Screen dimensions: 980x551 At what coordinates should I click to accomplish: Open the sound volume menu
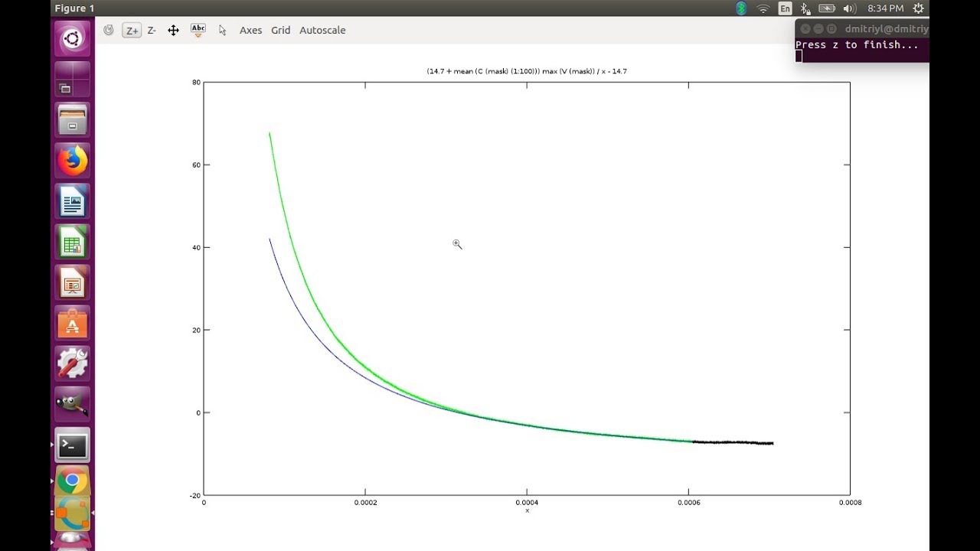pos(849,8)
